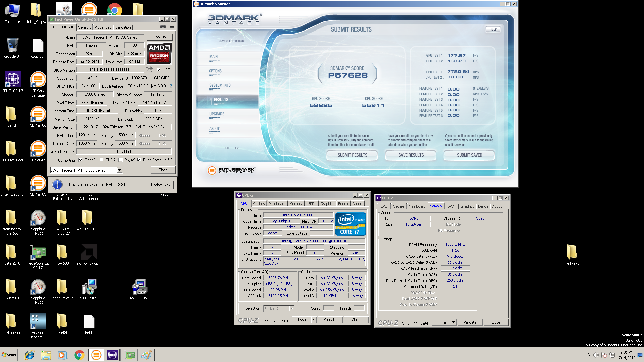The image size is (644, 362).
Task: Open the ABOUT section in 3DMark Vantage
Action: [214, 129]
